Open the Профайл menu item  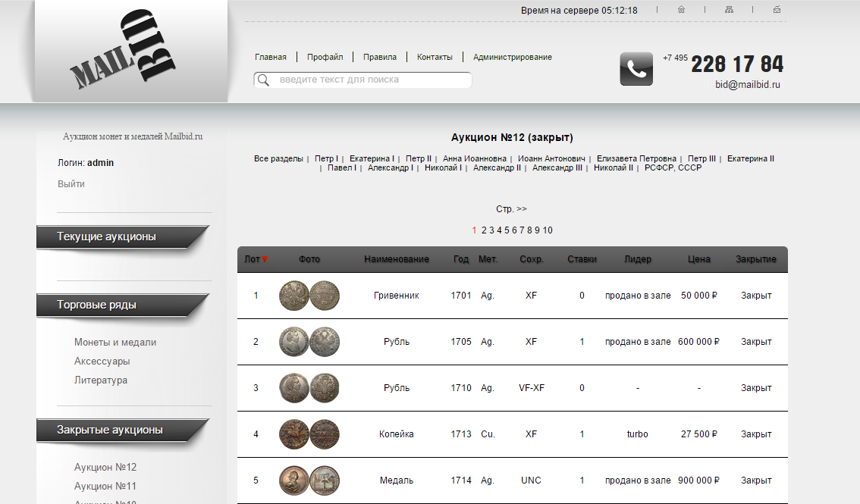(325, 57)
